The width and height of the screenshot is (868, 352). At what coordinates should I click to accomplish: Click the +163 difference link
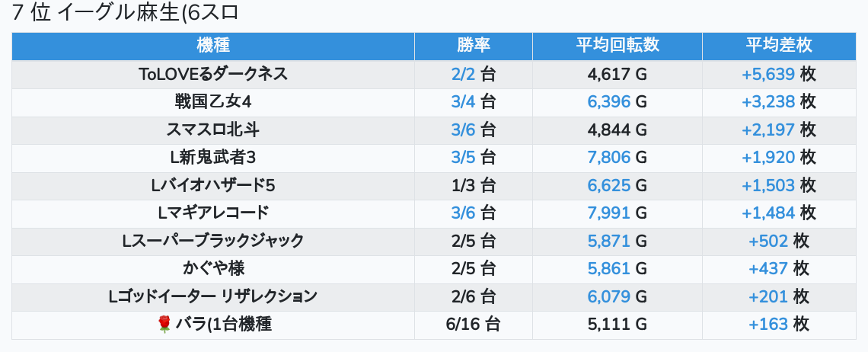pyautogui.click(x=768, y=325)
